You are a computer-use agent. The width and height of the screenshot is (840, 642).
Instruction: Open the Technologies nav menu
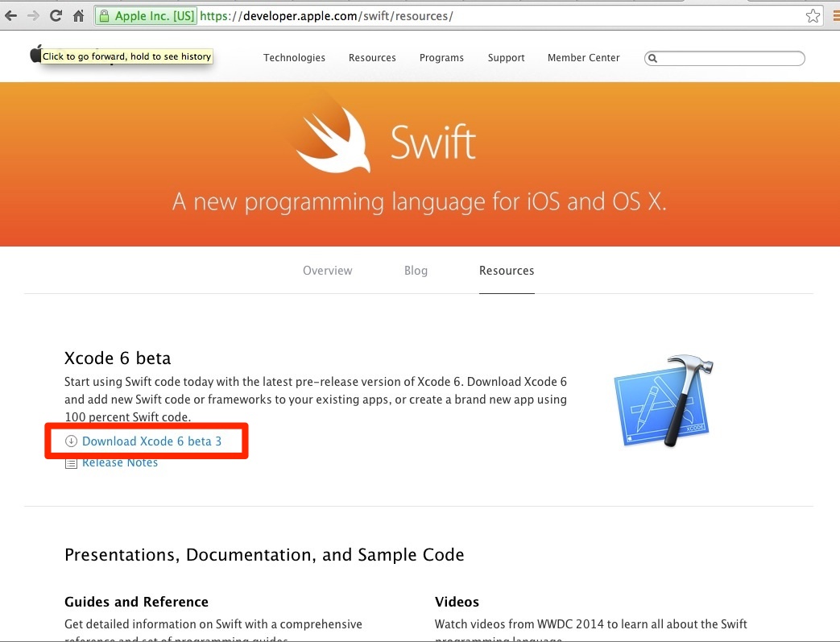tap(294, 57)
